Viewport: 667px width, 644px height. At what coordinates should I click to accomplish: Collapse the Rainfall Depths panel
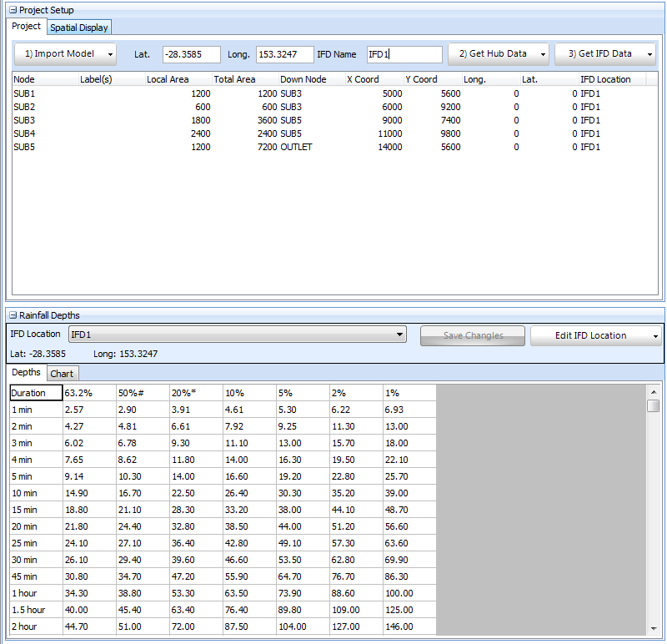click(x=13, y=315)
